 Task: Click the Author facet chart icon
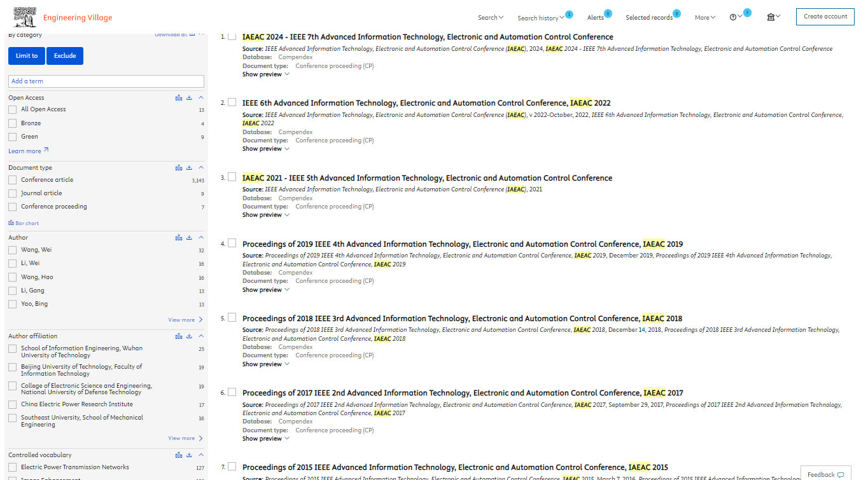tap(179, 238)
